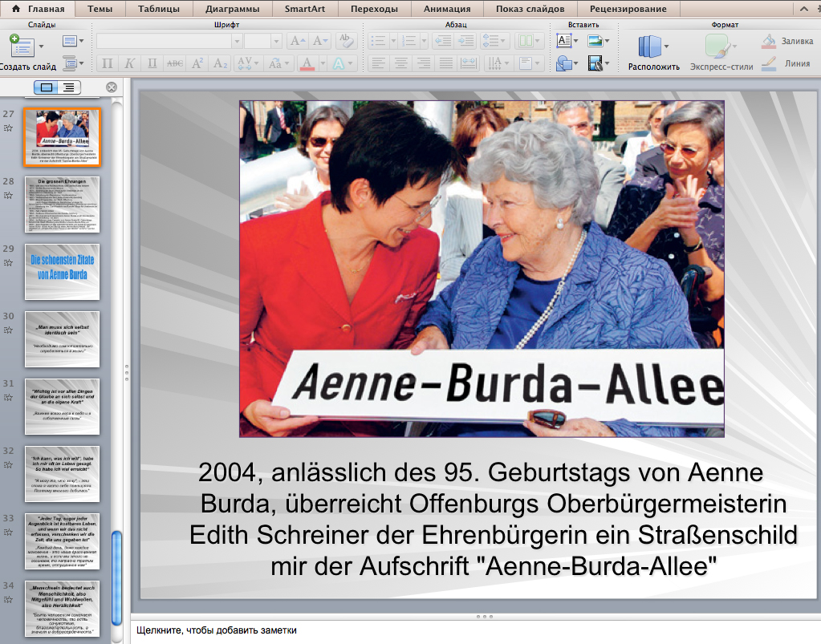Click the strikethrough ABC icon
The image size is (821, 644).
click(174, 63)
